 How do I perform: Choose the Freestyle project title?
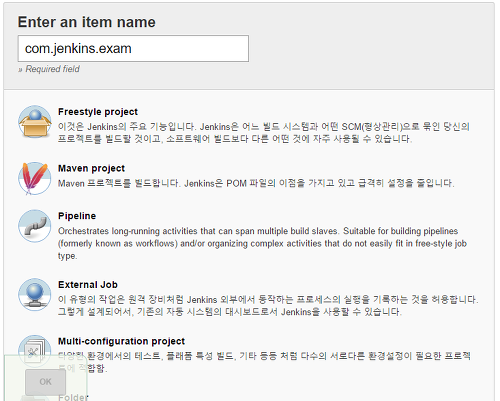coord(98,112)
